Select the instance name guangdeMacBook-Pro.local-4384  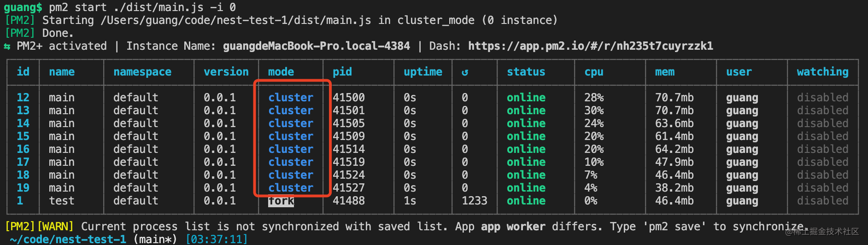click(316, 46)
